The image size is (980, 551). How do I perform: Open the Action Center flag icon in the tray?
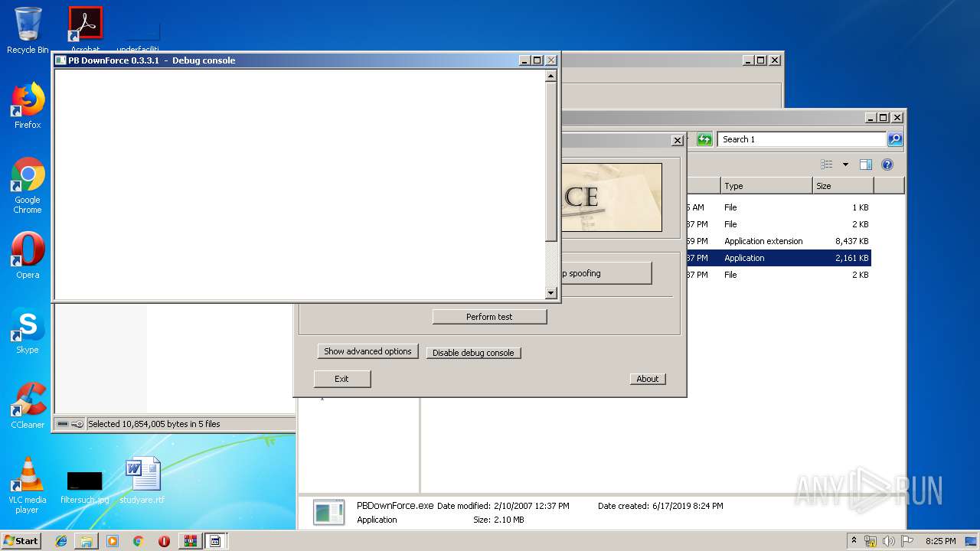(x=906, y=541)
